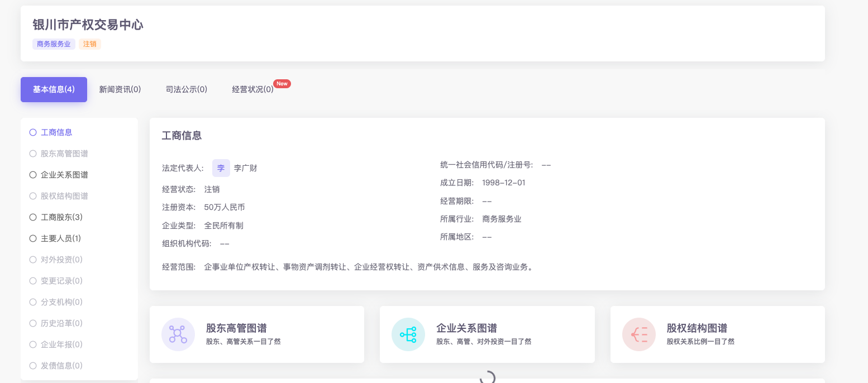
Task: Click the company title 银川市产权交易中心
Action: (88, 25)
